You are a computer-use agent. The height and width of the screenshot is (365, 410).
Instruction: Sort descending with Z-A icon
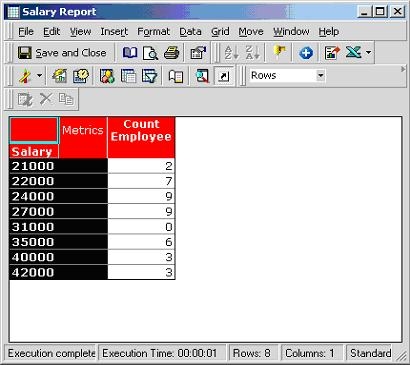pos(252,53)
